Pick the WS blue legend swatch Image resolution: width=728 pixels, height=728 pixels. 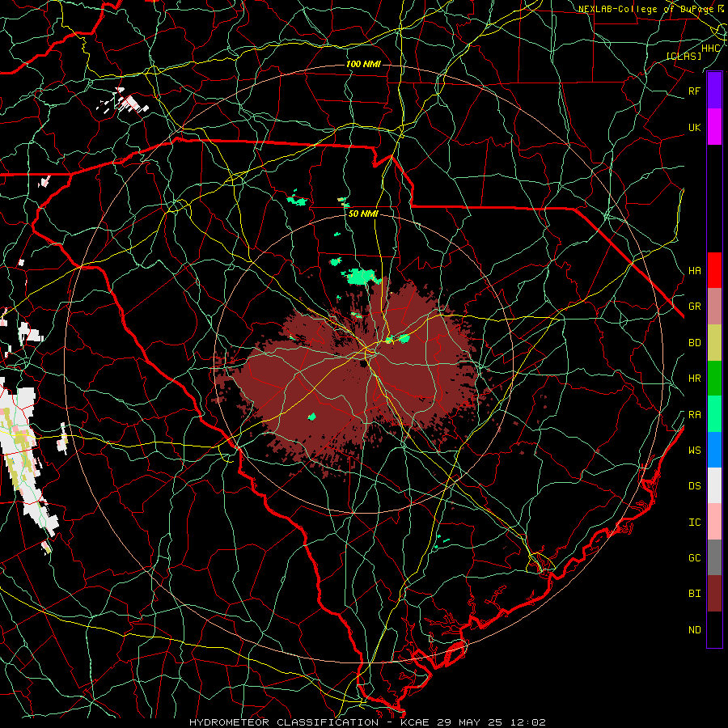pos(714,450)
